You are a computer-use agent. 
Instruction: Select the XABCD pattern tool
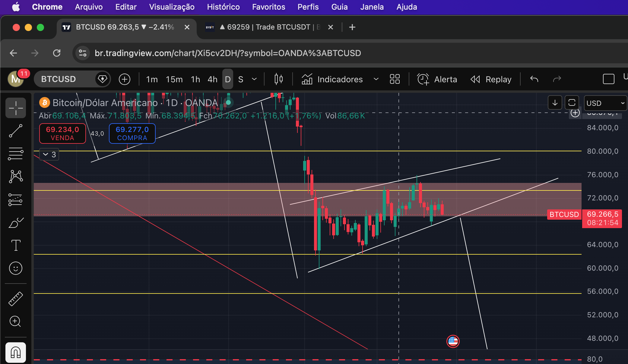16,177
